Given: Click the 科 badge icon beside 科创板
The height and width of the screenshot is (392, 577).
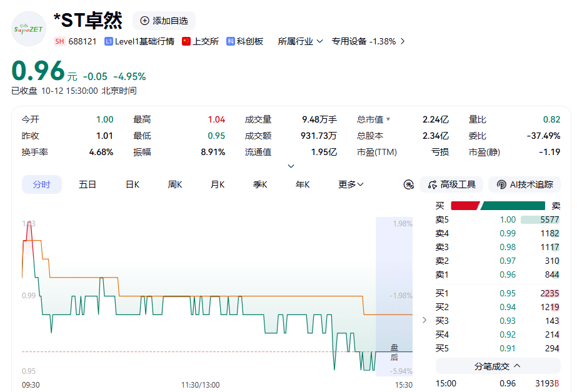Looking at the screenshot, I should click(x=230, y=41).
